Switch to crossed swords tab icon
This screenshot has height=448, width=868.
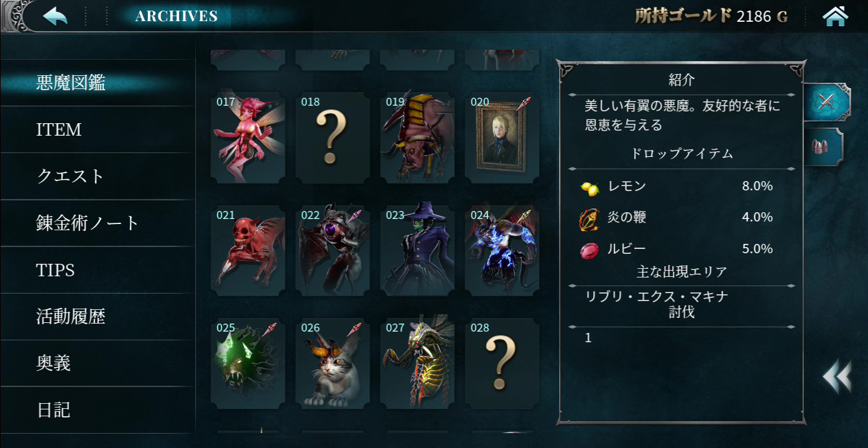click(826, 101)
